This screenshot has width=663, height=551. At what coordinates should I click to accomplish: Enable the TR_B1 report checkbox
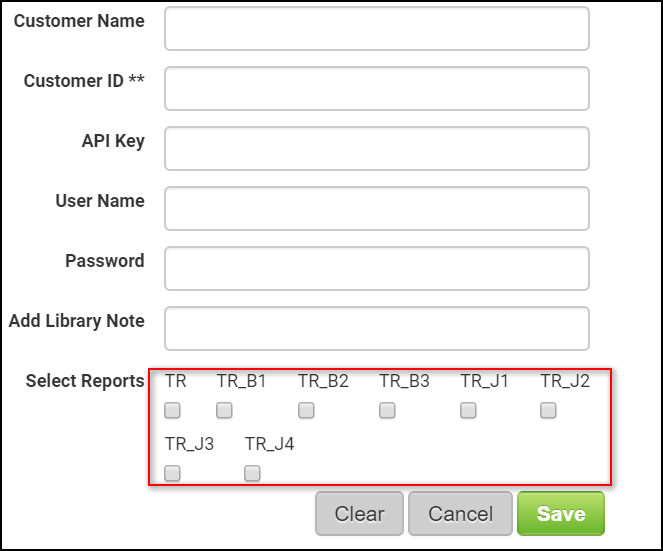224,410
